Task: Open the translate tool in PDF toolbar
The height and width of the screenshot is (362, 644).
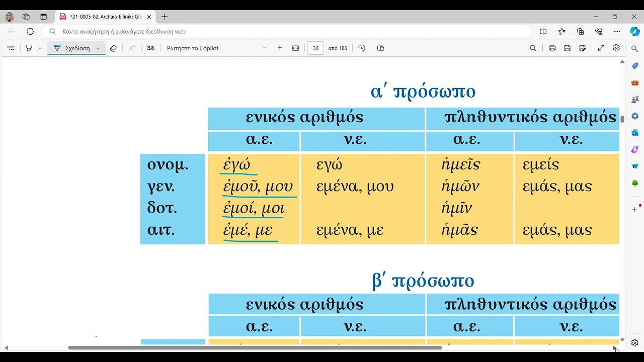Action: [150, 48]
